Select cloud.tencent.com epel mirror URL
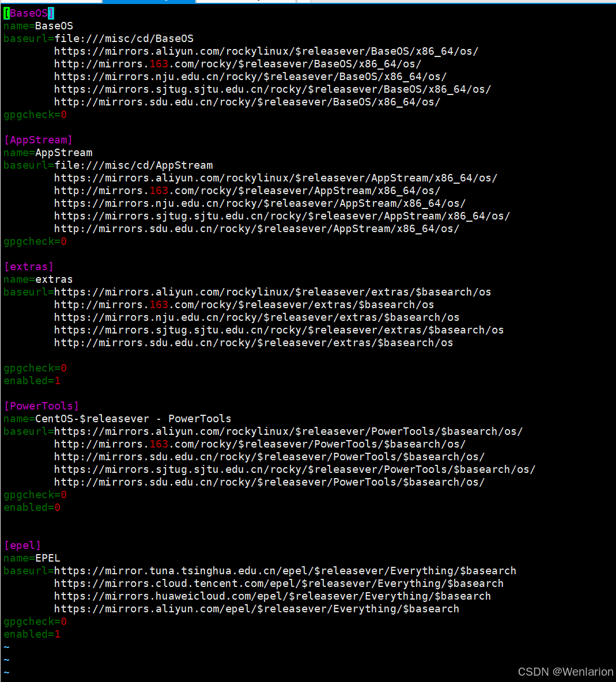This screenshot has width=616, height=682. [x=279, y=584]
